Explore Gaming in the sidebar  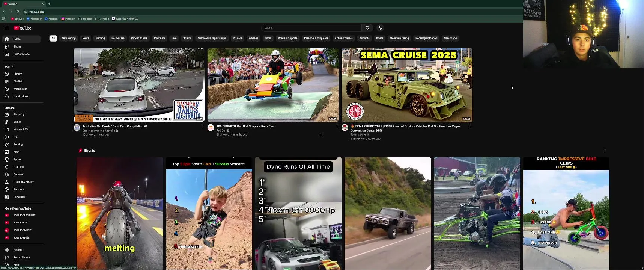pyautogui.click(x=22, y=144)
